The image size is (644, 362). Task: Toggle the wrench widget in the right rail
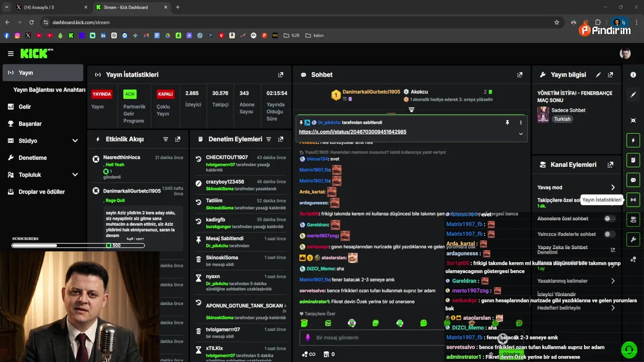[x=633, y=239]
